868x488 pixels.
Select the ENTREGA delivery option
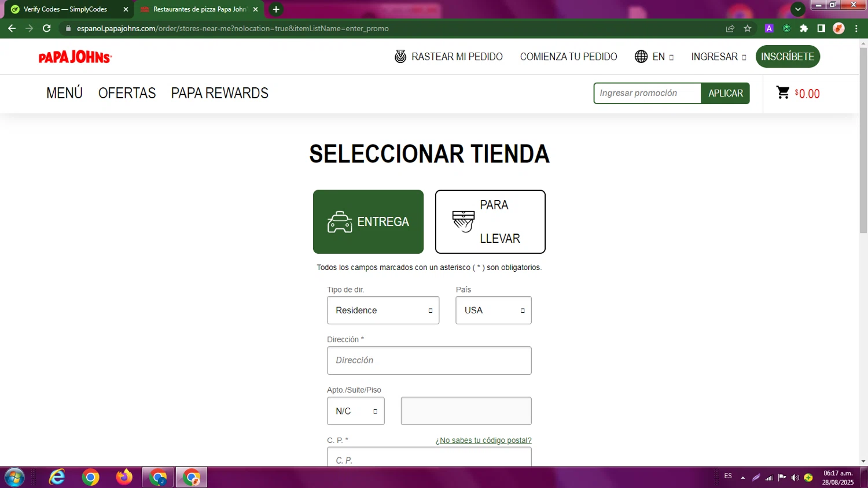(x=368, y=222)
